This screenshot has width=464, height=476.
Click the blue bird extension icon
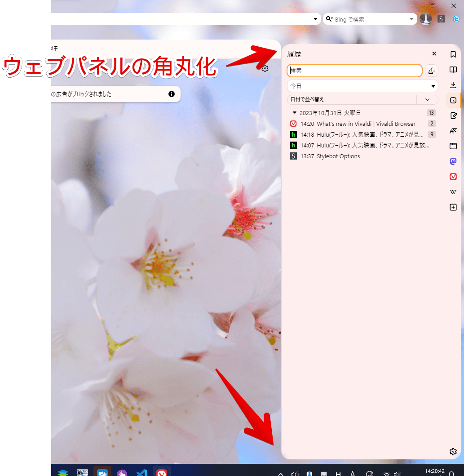click(x=456, y=19)
